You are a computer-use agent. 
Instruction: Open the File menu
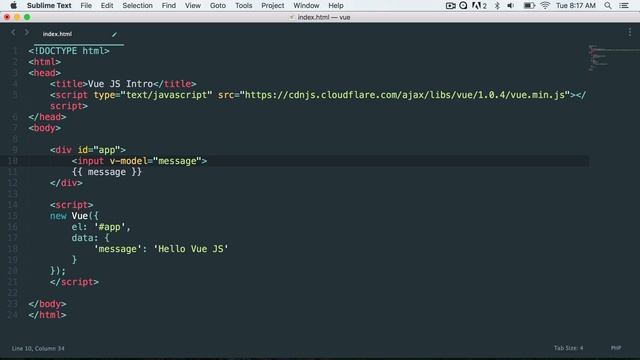pyautogui.click(x=86, y=6)
